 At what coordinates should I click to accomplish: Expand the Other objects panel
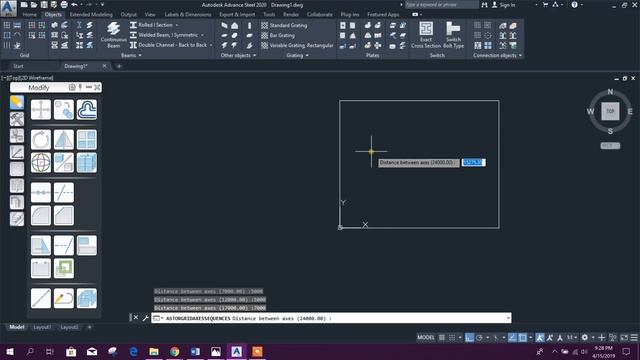(238, 55)
